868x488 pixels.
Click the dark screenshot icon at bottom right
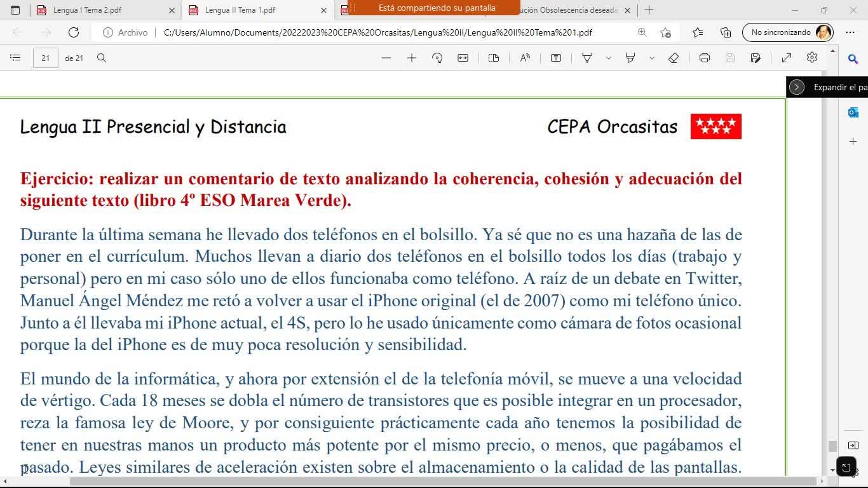pyautogui.click(x=846, y=467)
